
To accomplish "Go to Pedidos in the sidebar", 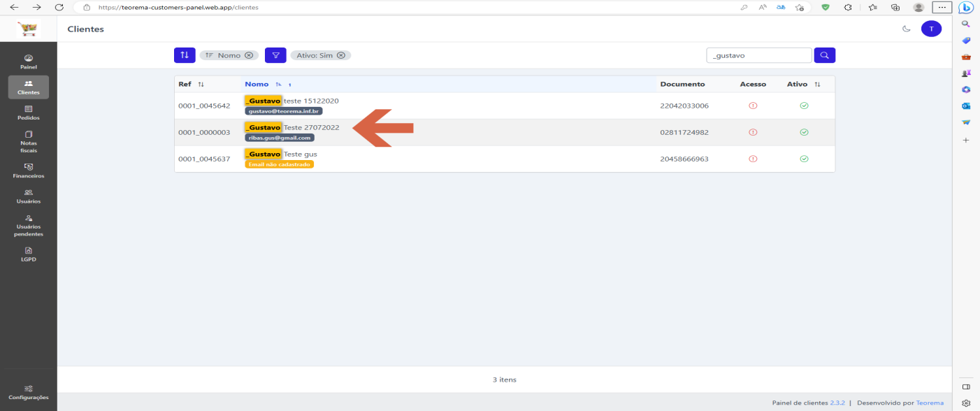I will coord(29,113).
